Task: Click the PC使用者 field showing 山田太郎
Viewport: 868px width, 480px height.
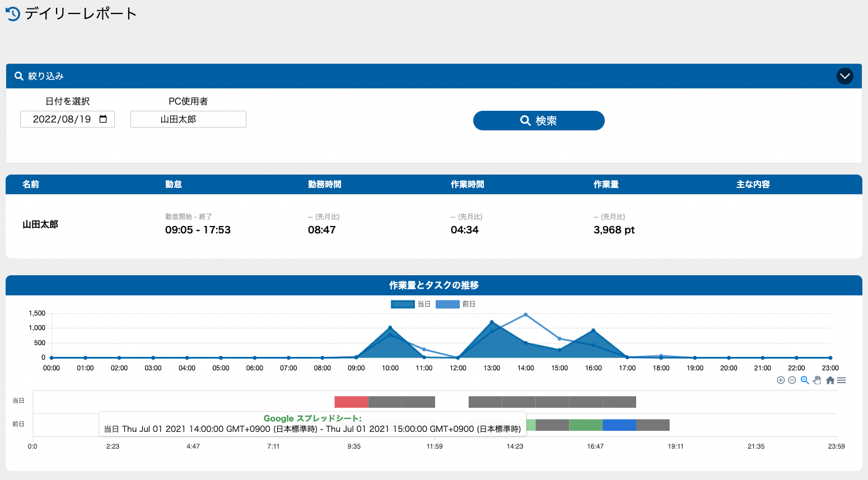Action: click(x=188, y=119)
